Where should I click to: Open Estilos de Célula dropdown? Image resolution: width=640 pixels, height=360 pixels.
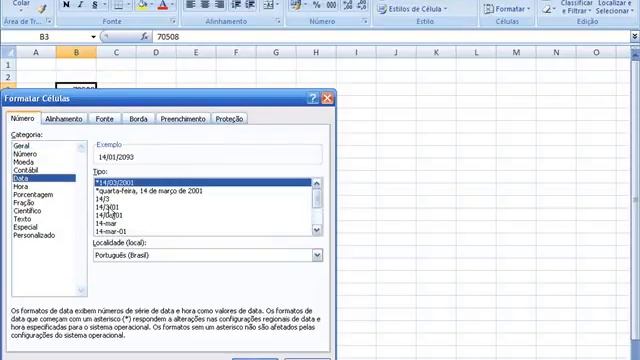(412, 9)
